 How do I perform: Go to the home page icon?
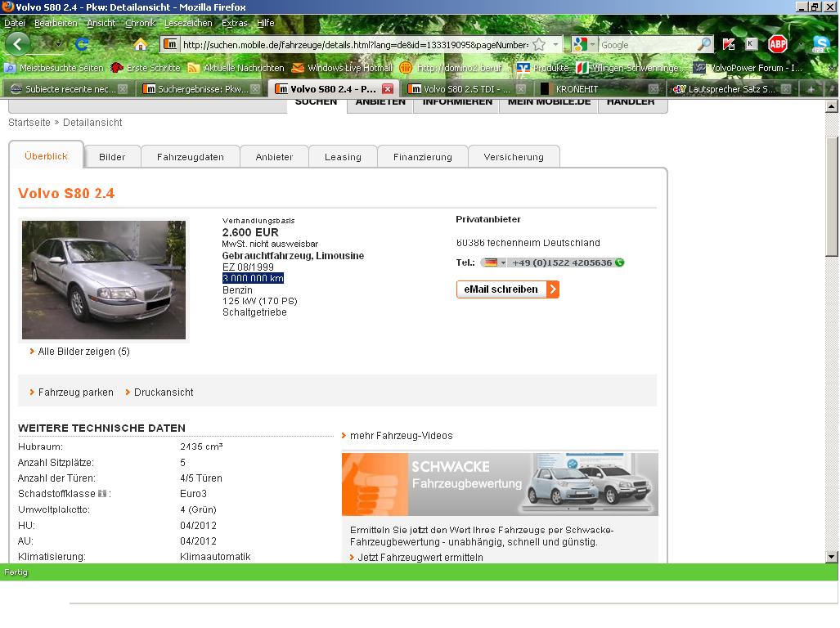click(x=141, y=44)
